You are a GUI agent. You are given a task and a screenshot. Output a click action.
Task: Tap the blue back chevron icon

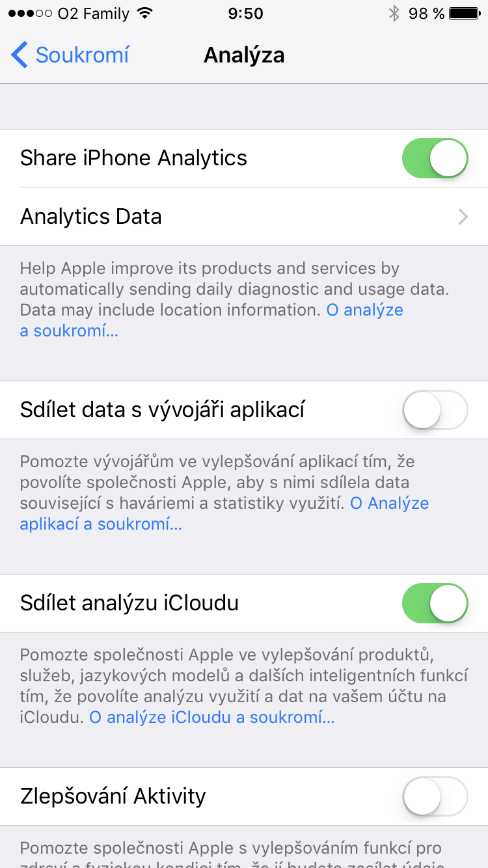pos(20,55)
